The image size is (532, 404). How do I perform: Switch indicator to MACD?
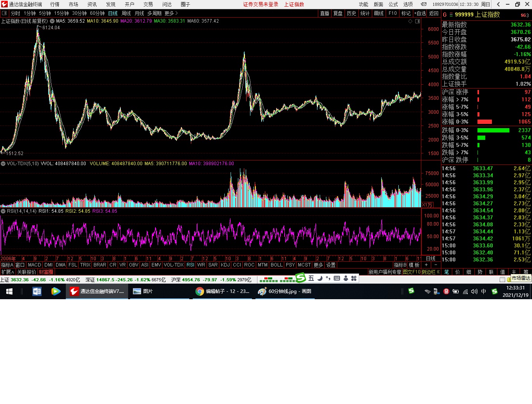[x=35, y=265]
